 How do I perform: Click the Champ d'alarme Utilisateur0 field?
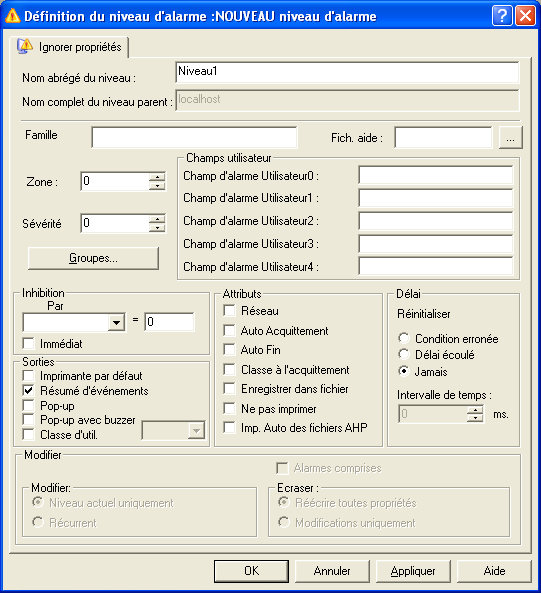[x=436, y=175]
